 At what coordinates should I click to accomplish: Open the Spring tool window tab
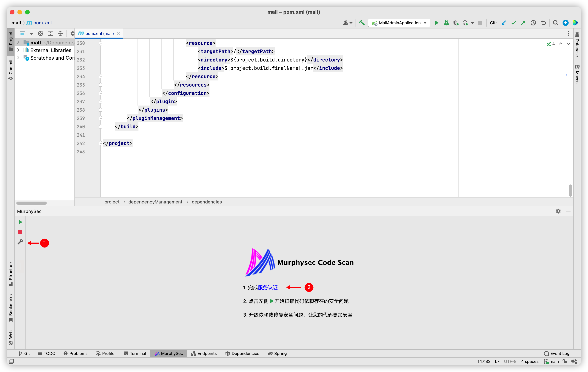(277, 353)
